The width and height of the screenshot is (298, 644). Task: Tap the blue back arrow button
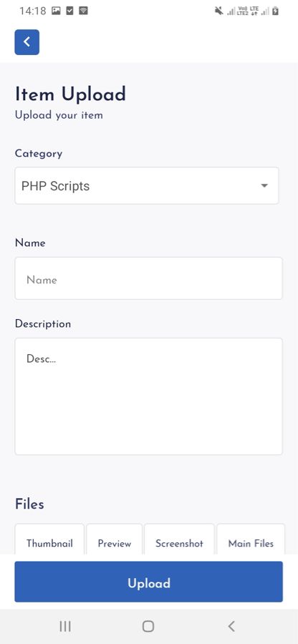coord(27,42)
